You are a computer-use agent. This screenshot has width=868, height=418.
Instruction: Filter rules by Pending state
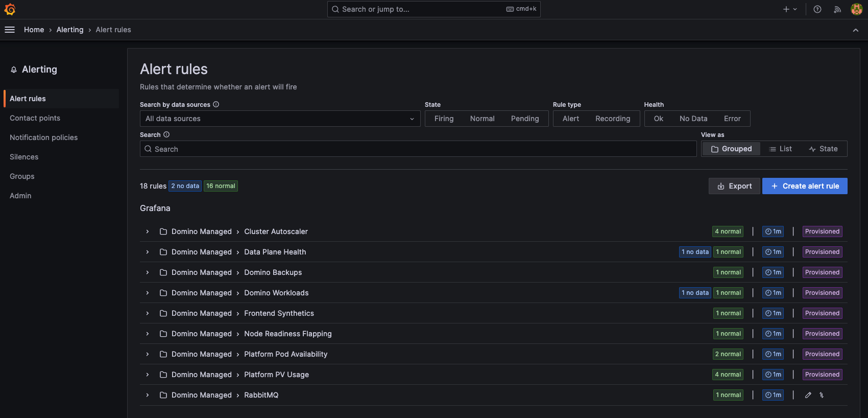click(x=525, y=119)
